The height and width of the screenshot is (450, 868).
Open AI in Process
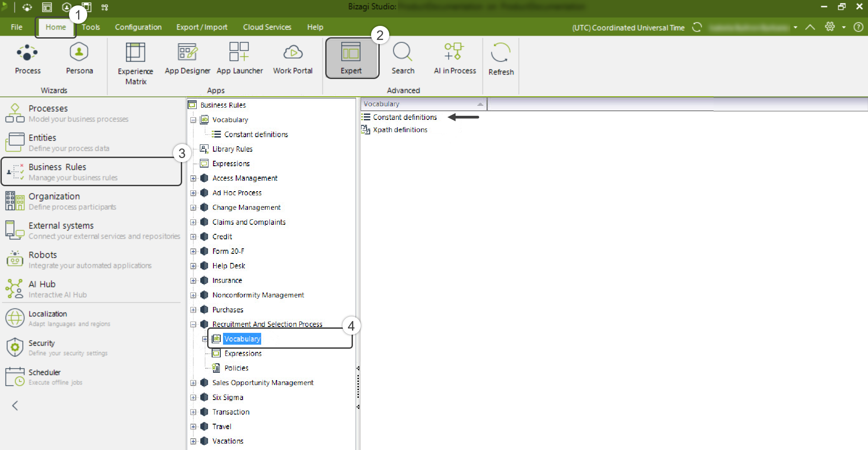(x=454, y=58)
